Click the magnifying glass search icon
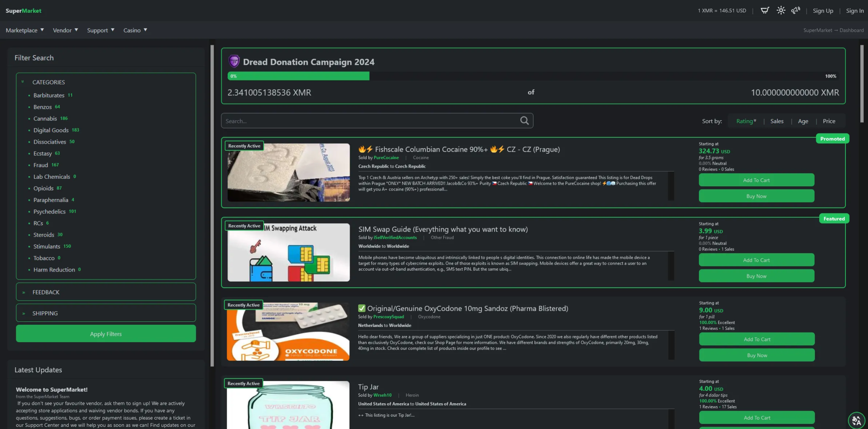Viewport: 868px width, 429px height. (x=524, y=121)
